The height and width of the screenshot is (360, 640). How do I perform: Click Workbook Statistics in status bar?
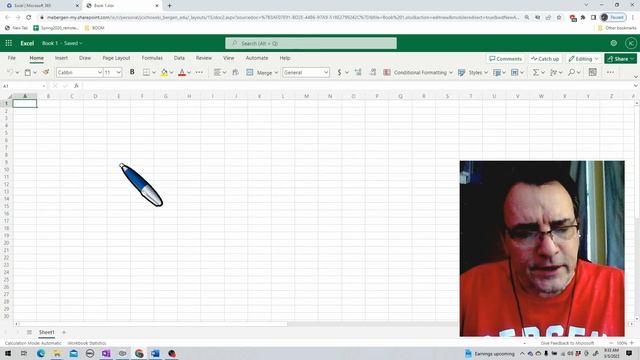(x=87, y=343)
